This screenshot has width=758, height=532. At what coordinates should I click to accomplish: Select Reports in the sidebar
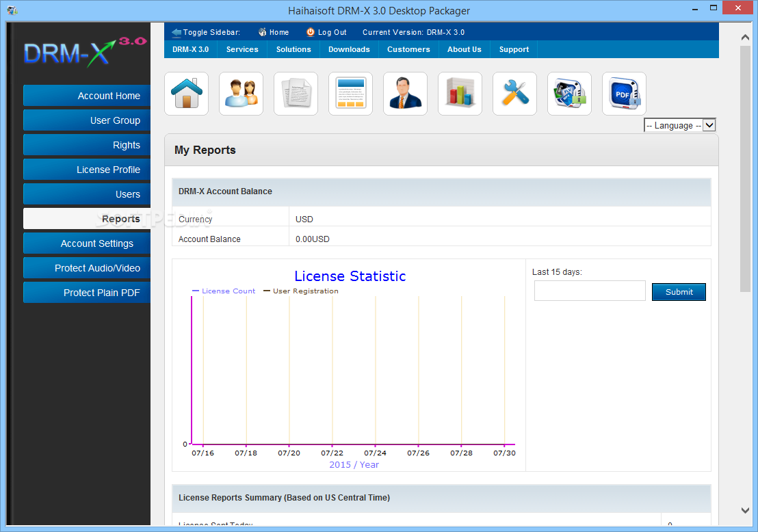tap(87, 219)
